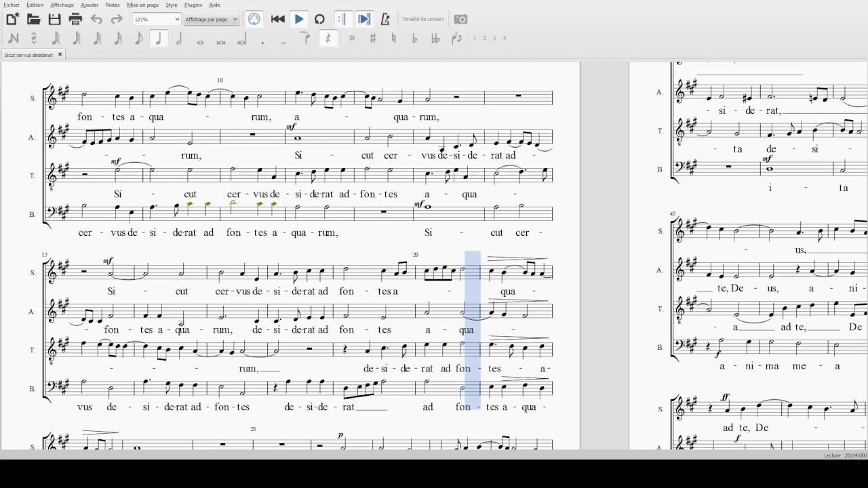Open the Affichage par page dropdown

211,19
